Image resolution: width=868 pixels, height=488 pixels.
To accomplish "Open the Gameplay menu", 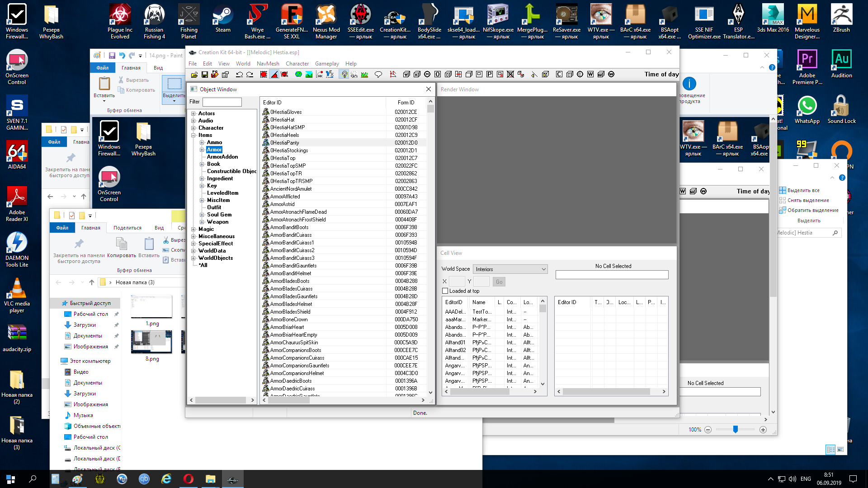I will coord(327,64).
